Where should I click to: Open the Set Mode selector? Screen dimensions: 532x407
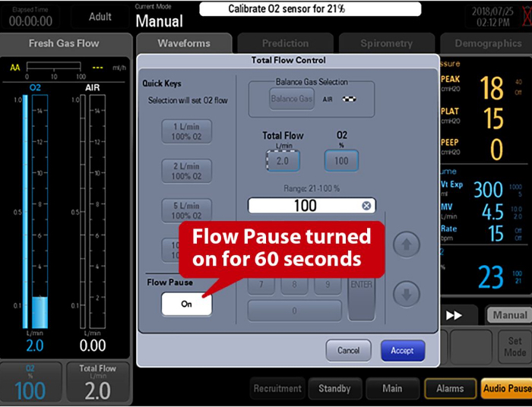pos(515,347)
